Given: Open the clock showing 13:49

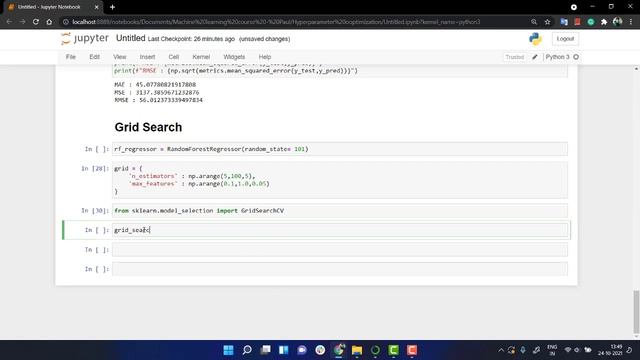Looking at the screenshot, I should coord(611,350).
